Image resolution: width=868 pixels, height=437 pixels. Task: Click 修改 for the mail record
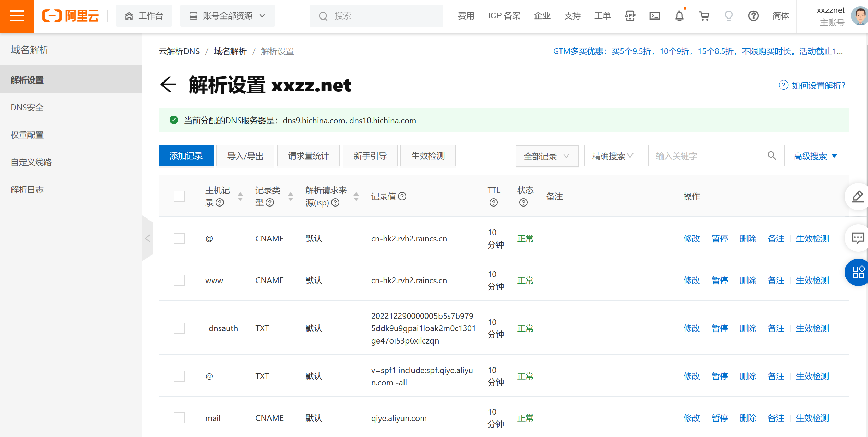point(691,418)
